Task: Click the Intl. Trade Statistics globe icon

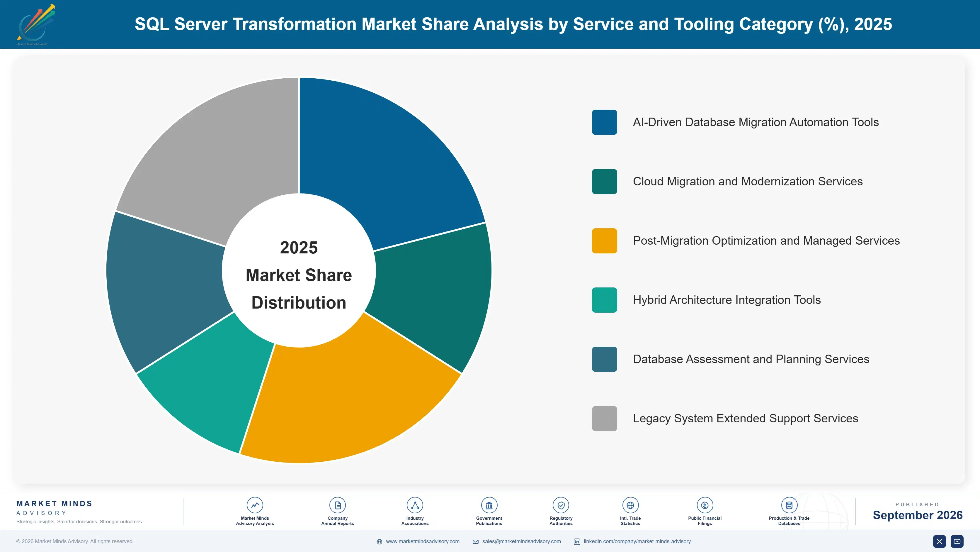Action: (630, 505)
